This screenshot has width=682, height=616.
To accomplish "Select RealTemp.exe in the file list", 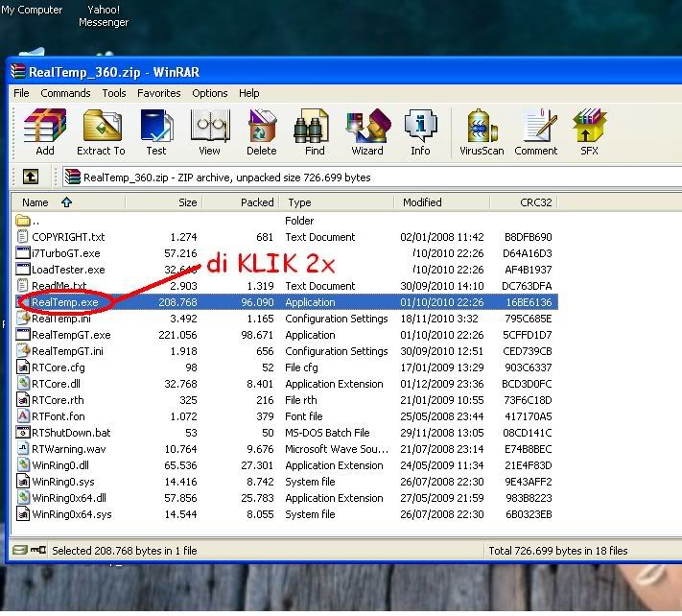I will pyautogui.click(x=285, y=302).
